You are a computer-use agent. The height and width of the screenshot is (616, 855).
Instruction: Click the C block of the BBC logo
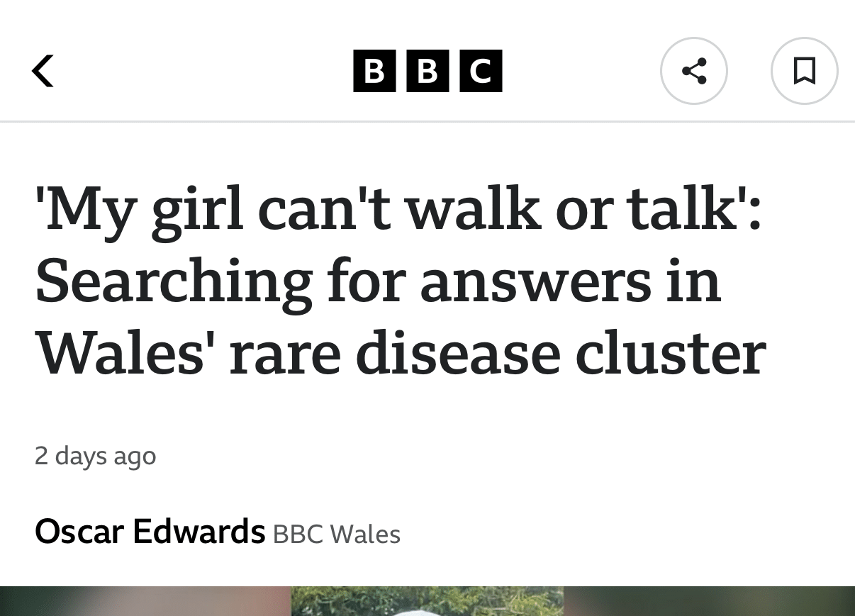pos(481,71)
